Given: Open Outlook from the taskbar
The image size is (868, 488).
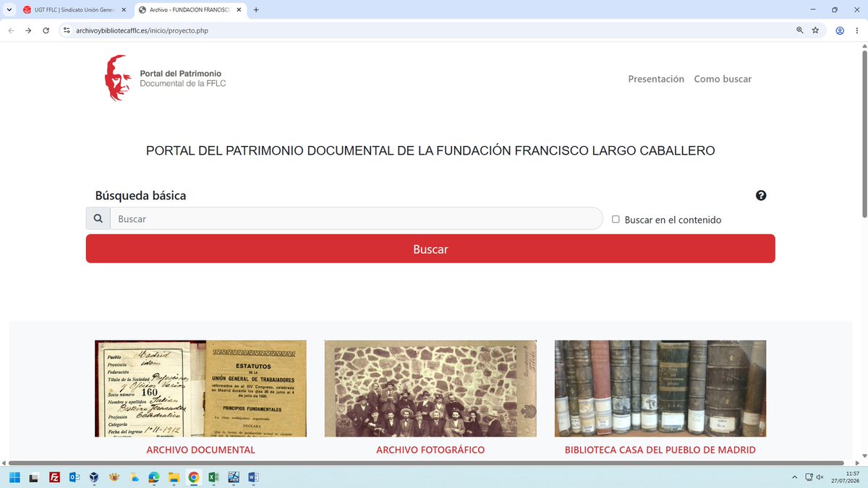Looking at the screenshot, I should tap(74, 477).
